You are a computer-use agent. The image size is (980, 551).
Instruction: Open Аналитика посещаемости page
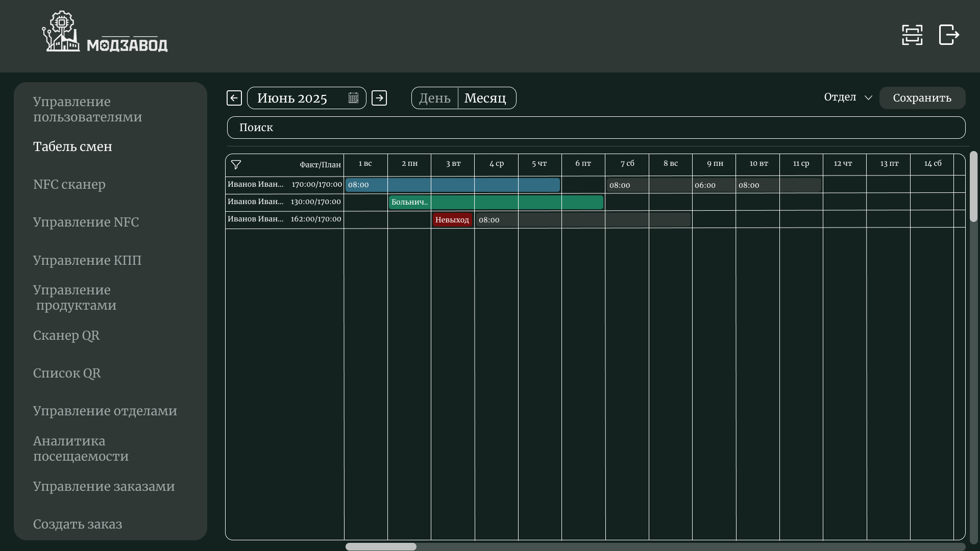coord(81,448)
